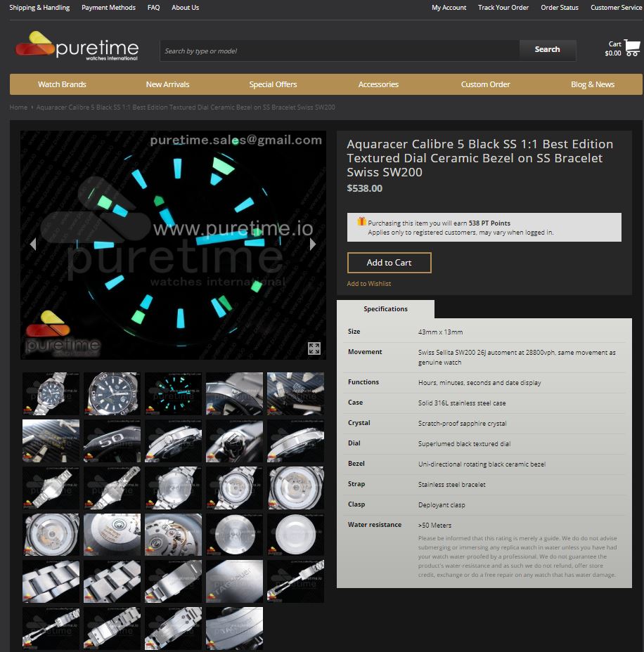Select the first watch thumbnail
The height and width of the screenshot is (652, 644).
click(51, 393)
